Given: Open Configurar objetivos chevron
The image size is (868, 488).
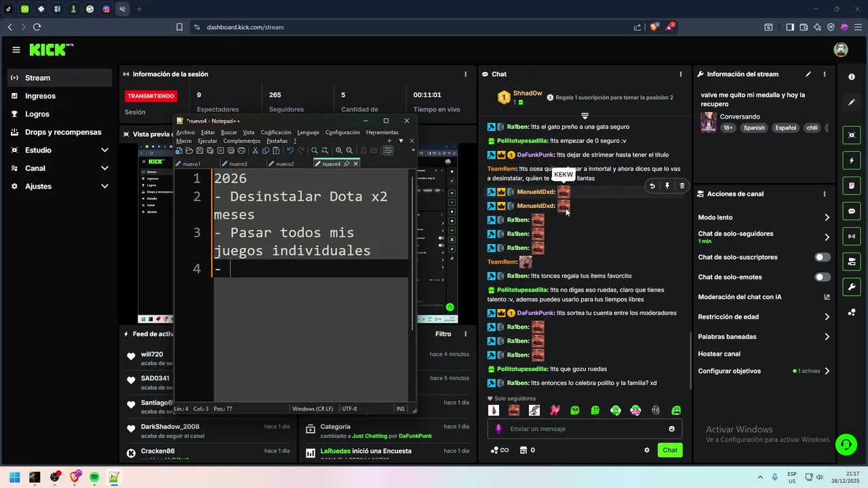Looking at the screenshot, I should (x=827, y=371).
